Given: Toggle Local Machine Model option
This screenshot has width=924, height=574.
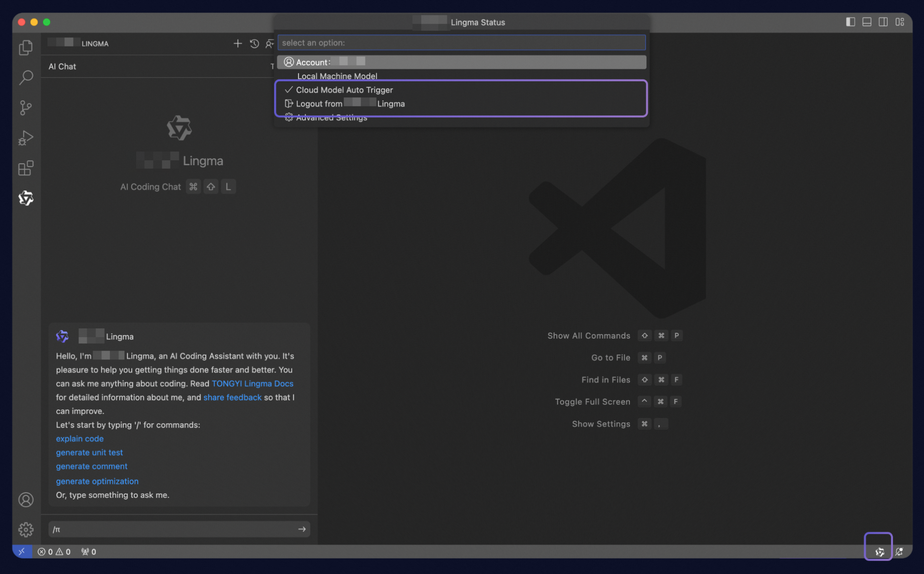Looking at the screenshot, I should (337, 76).
